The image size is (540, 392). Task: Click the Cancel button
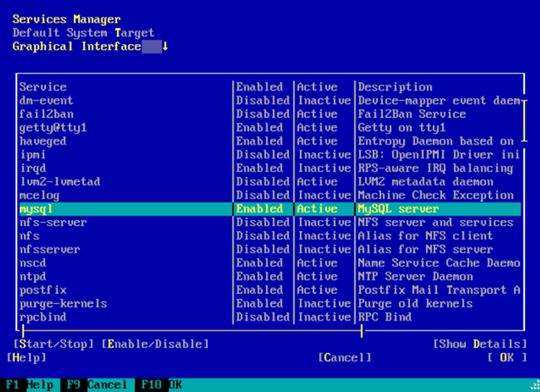345,357
